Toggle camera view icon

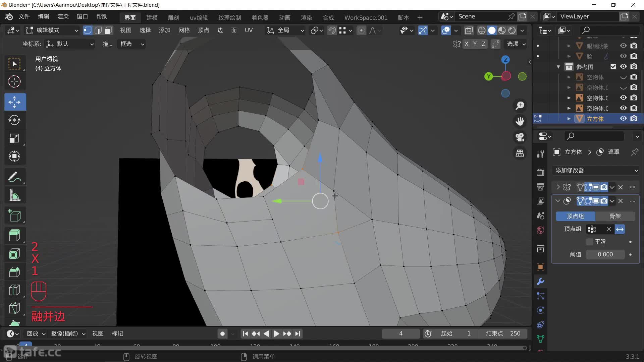coord(520,137)
